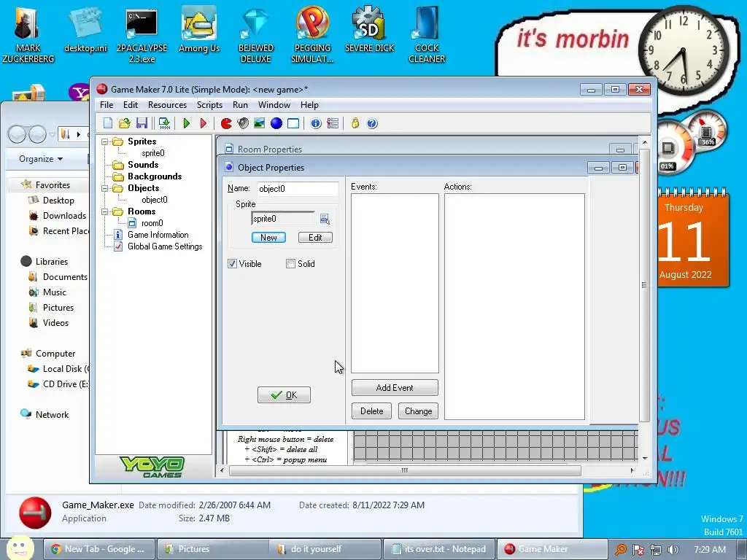Select Game Information in resource tree
The image size is (747, 560).
(x=158, y=235)
